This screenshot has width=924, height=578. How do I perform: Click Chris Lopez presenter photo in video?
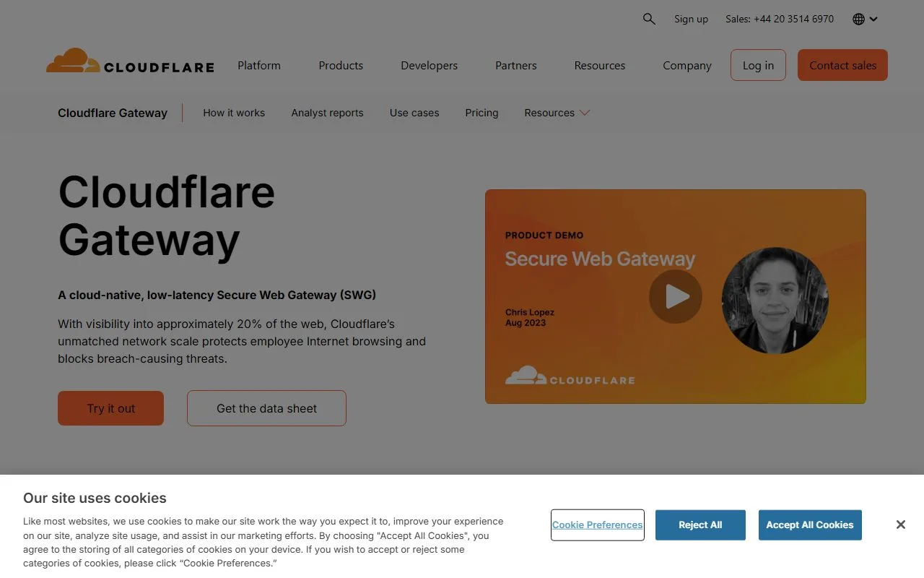tap(775, 301)
